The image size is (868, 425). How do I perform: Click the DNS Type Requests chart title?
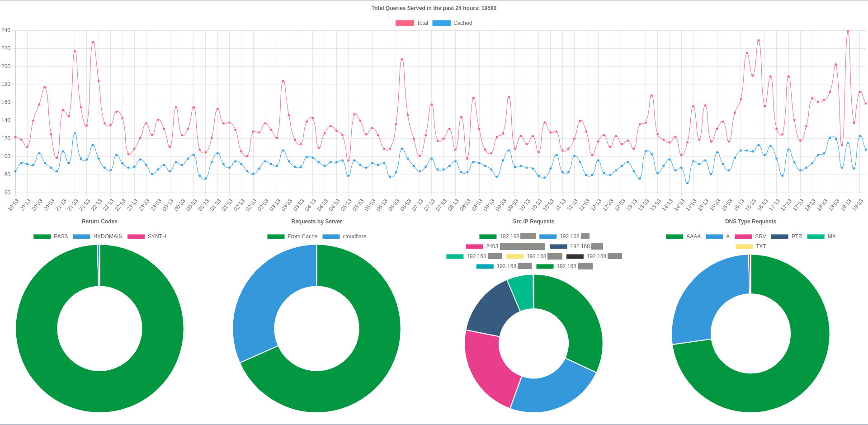(750, 222)
